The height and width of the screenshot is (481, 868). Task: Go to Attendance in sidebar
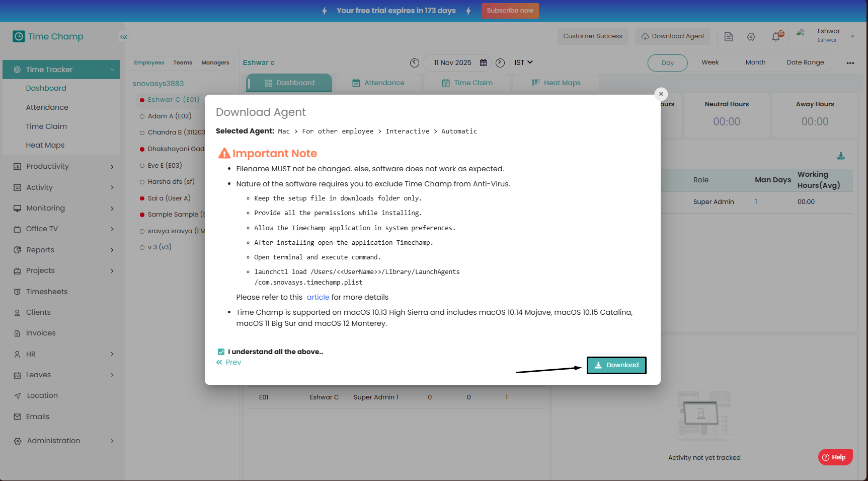47,107
